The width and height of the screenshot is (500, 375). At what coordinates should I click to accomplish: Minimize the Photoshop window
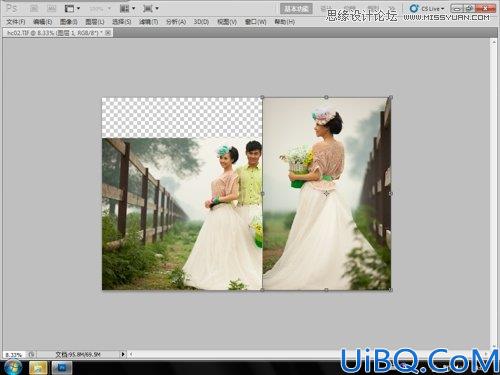click(458, 8)
